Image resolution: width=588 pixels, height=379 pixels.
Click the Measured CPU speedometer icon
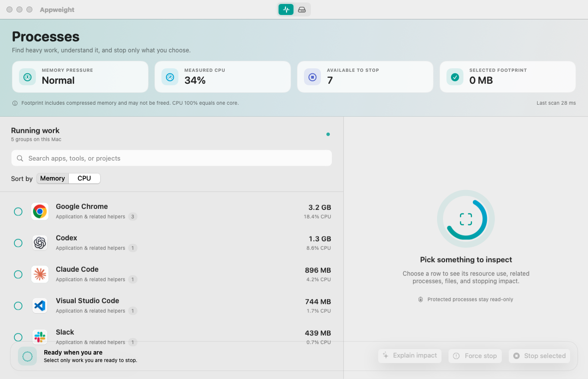click(x=170, y=77)
